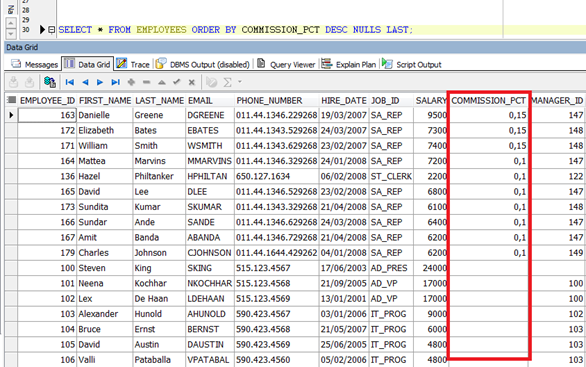Open the sigma aggregate dropdown arrow

(x=240, y=82)
